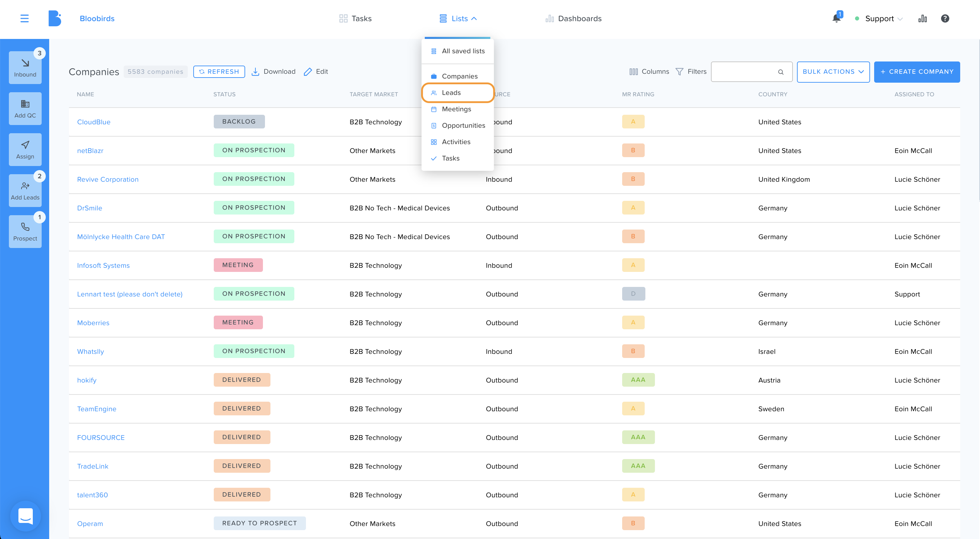Open the Assign sidebar shortcut

pos(25,150)
